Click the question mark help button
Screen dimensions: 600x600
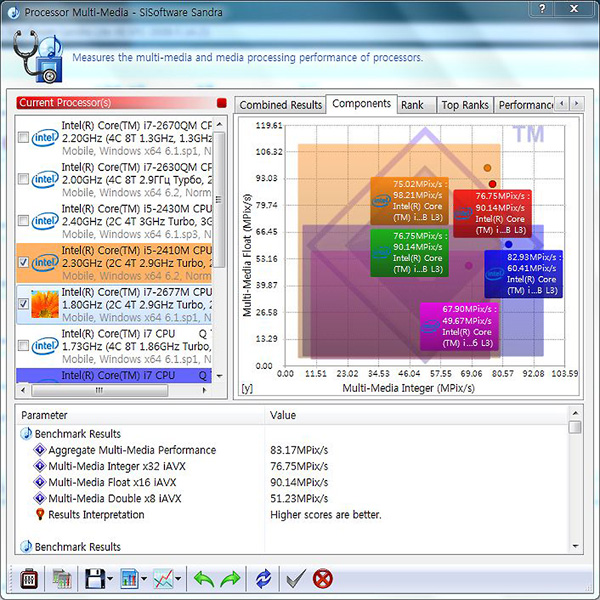click(x=542, y=8)
